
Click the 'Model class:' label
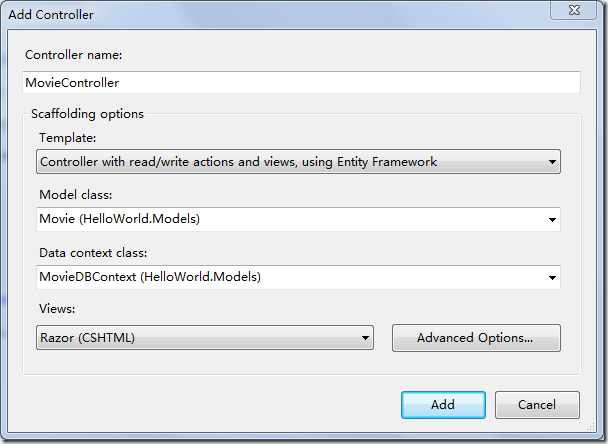tap(76, 195)
